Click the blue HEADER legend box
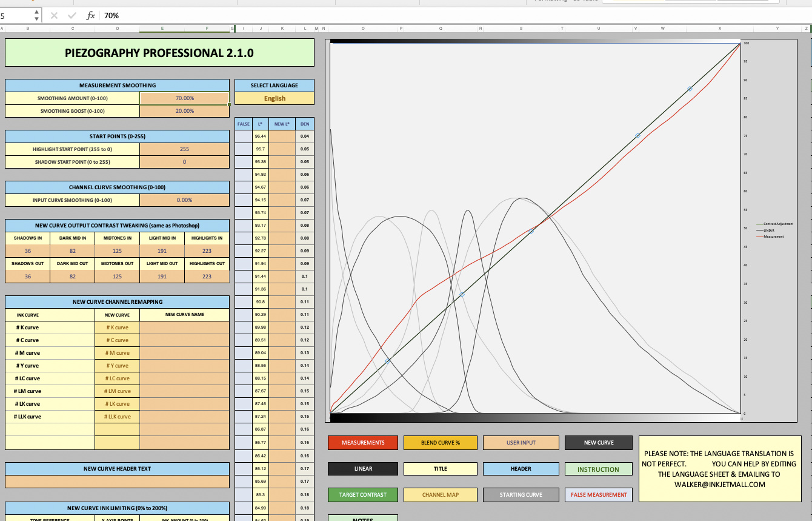This screenshot has height=521, width=812. pos(521,469)
